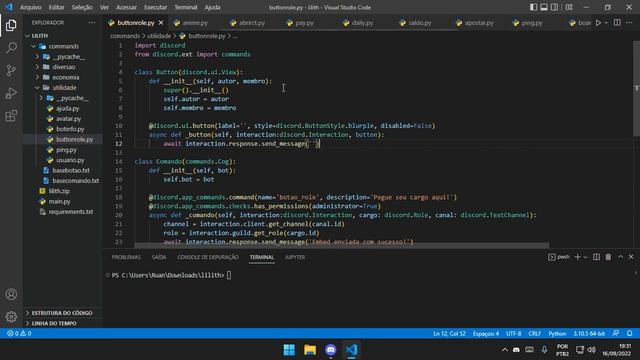
Task: Click the terminal prompt input area
Action: tap(229, 276)
